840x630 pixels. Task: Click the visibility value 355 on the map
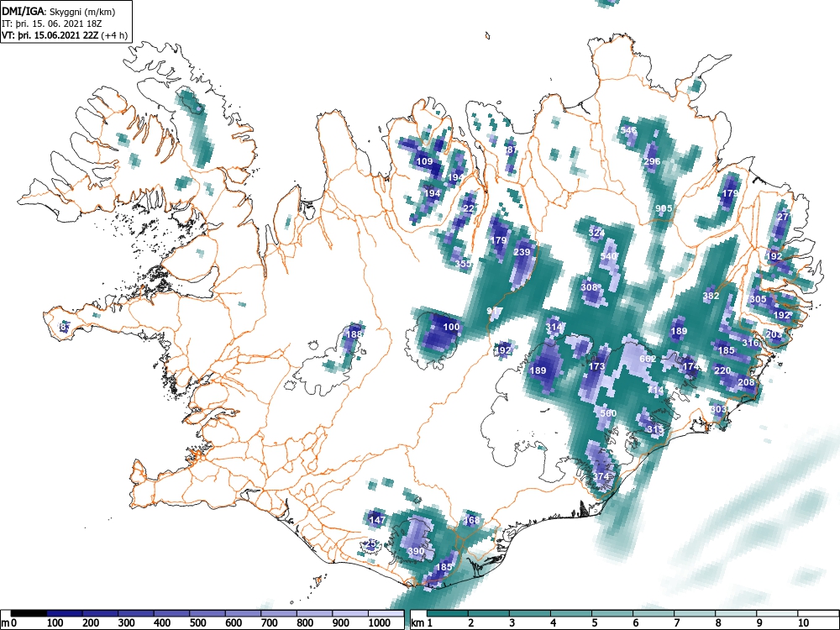click(x=463, y=264)
